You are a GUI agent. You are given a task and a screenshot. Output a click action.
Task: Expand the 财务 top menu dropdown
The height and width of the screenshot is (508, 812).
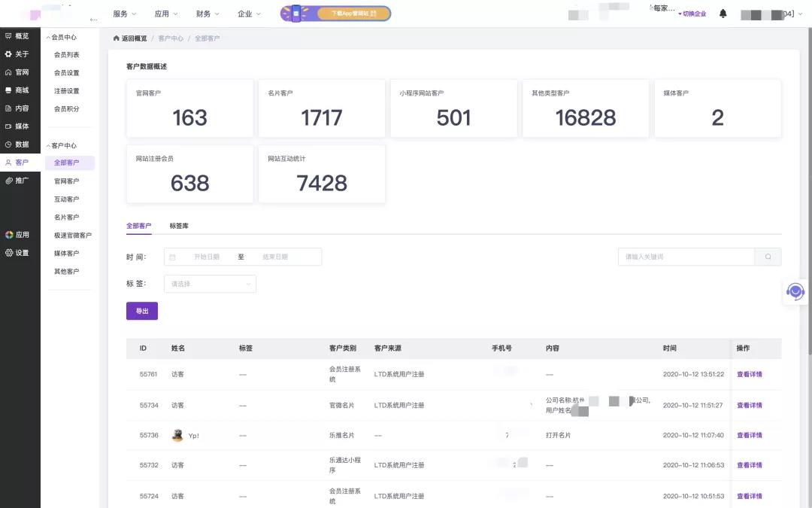click(207, 14)
